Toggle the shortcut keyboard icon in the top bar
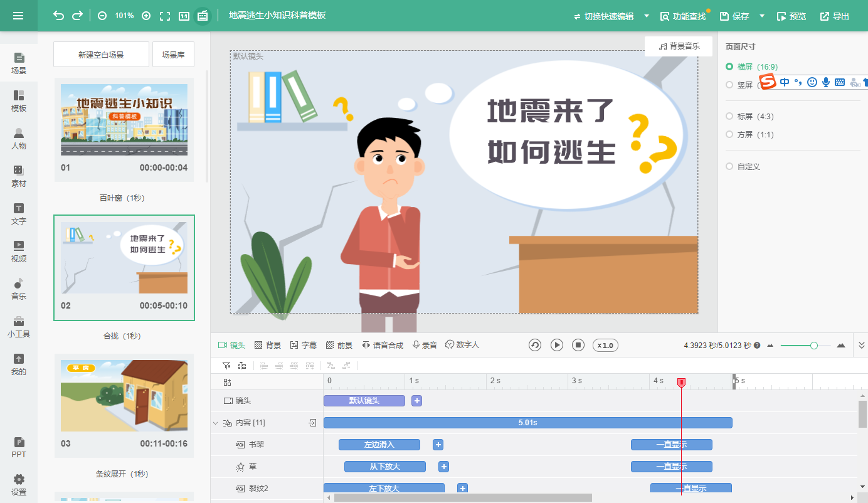The width and height of the screenshot is (868, 503). coord(202,16)
